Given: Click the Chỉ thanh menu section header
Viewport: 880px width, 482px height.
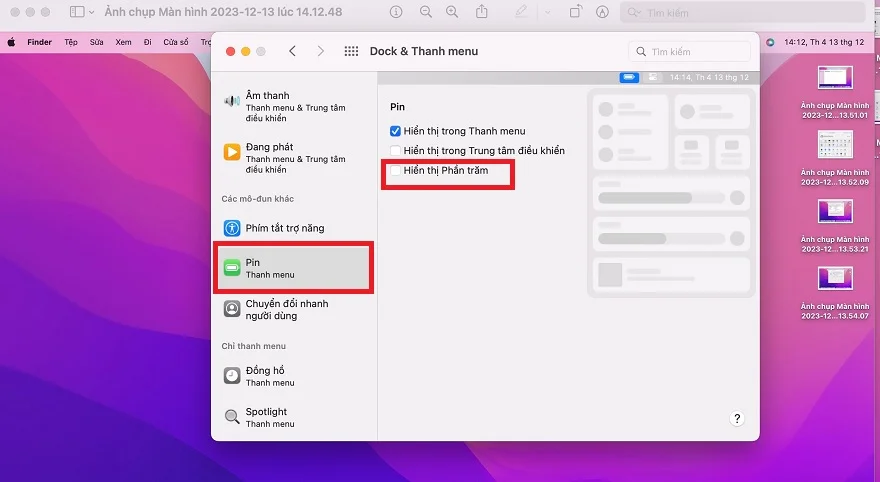Looking at the screenshot, I should pos(254,346).
